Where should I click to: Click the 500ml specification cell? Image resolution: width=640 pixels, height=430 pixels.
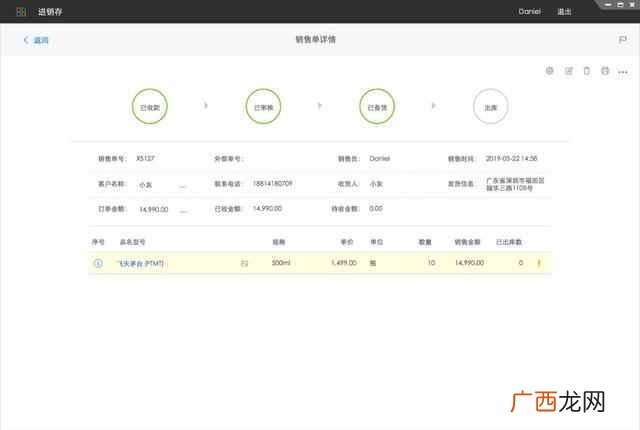281,262
